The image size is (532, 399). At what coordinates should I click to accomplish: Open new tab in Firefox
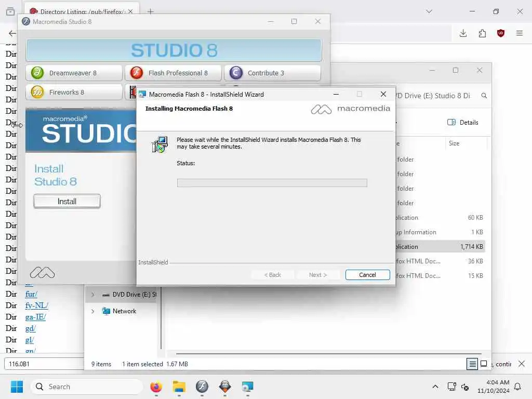151,11
